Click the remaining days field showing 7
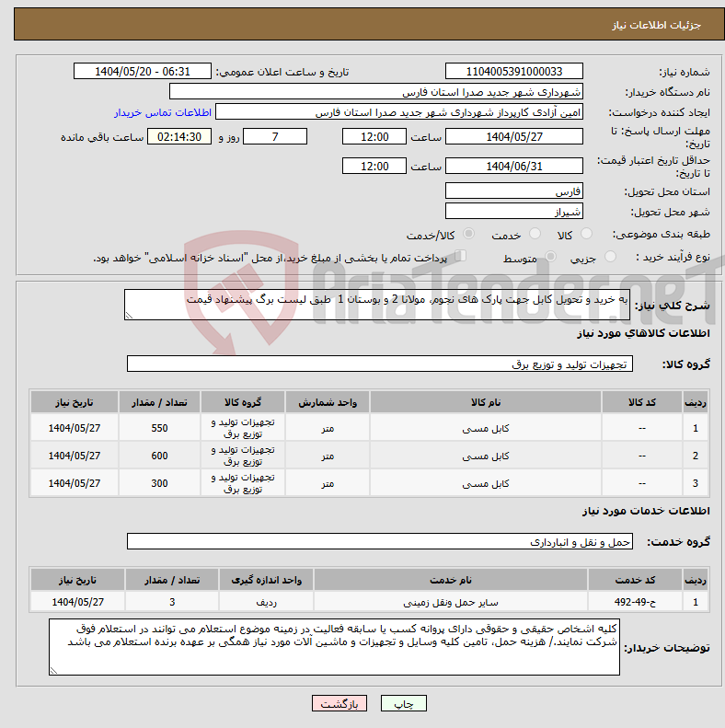The image size is (725, 728). click(275, 137)
